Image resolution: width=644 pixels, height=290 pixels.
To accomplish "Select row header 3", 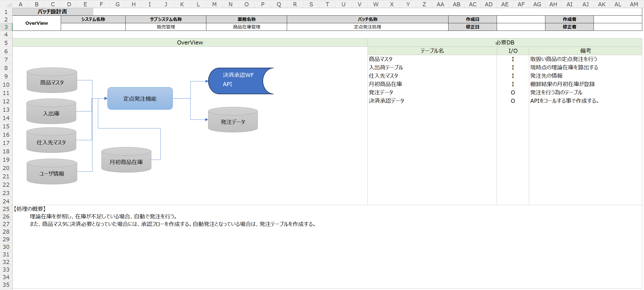I will coord(6,27).
